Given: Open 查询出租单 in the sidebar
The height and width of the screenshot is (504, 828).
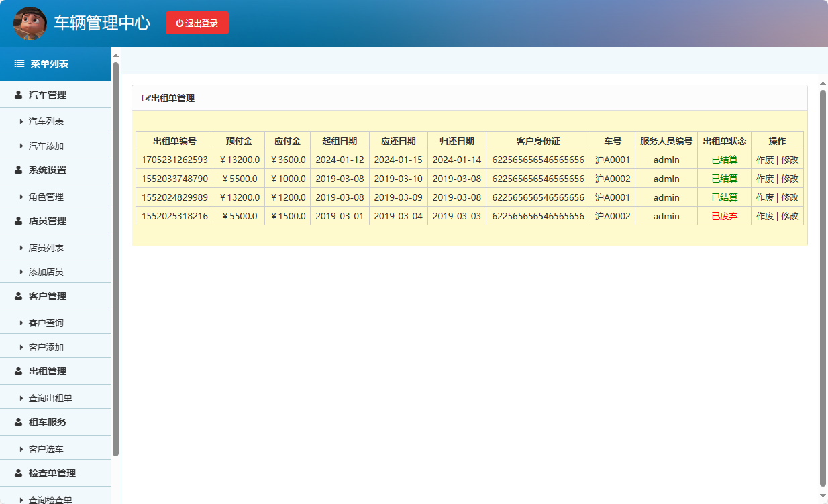Looking at the screenshot, I should coord(50,398).
